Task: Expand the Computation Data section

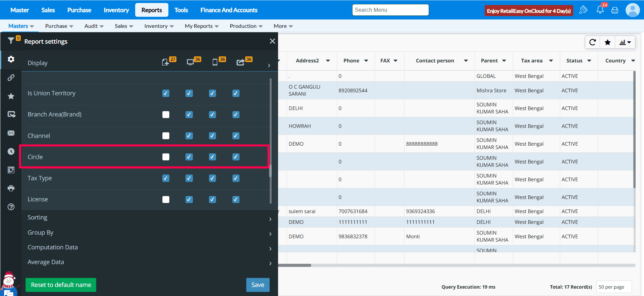Action: 150,247
